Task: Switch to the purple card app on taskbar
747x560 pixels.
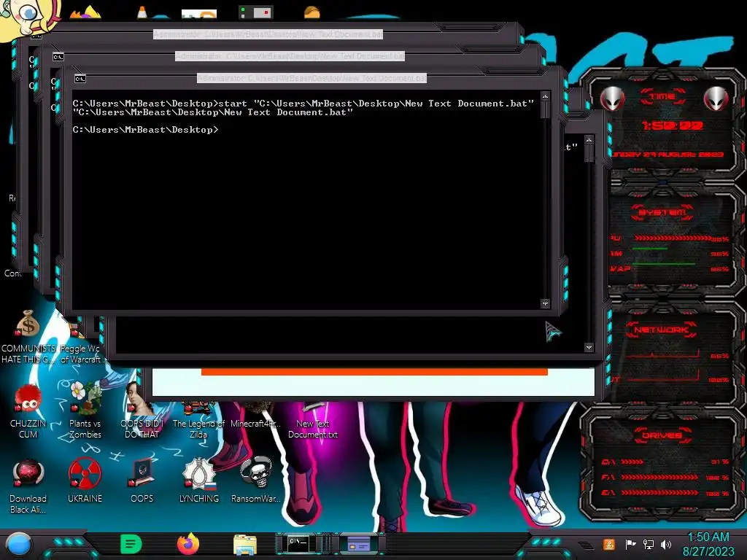Action: click(359, 543)
